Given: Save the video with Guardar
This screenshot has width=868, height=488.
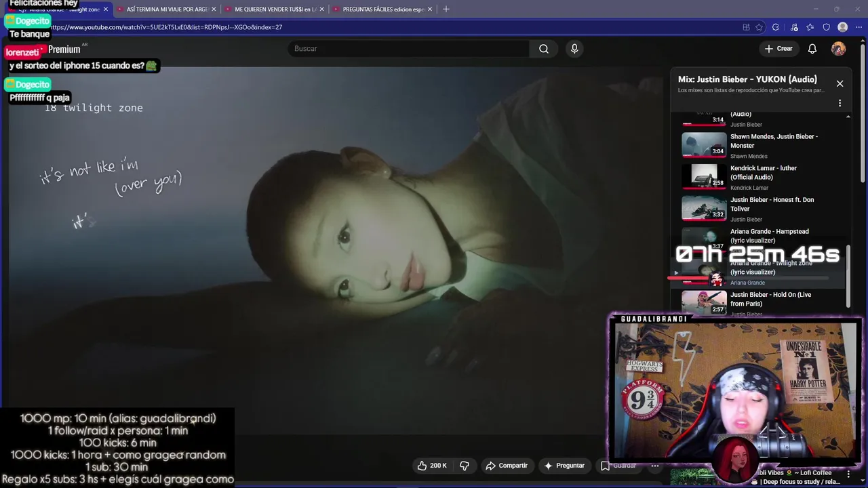Looking at the screenshot, I should 618,466.
